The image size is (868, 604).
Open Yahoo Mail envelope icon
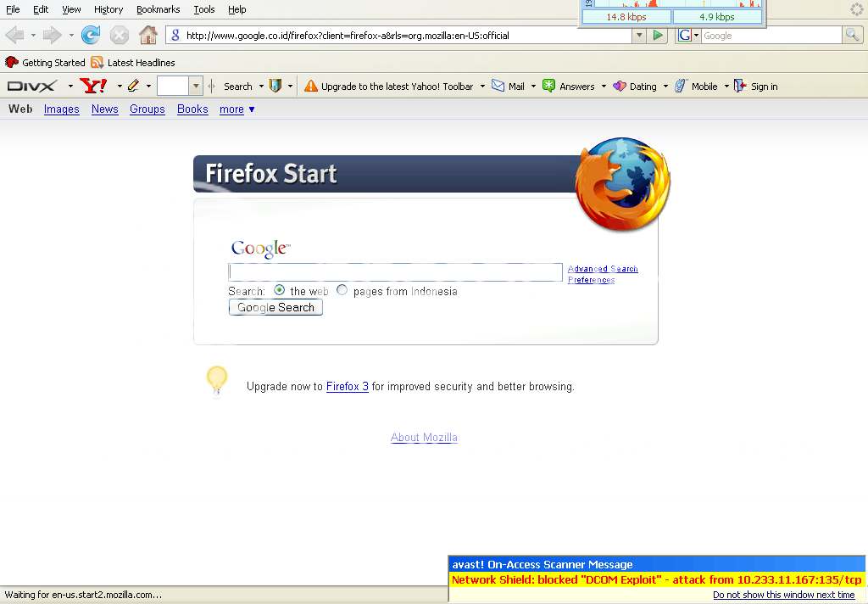click(x=498, y=86)
